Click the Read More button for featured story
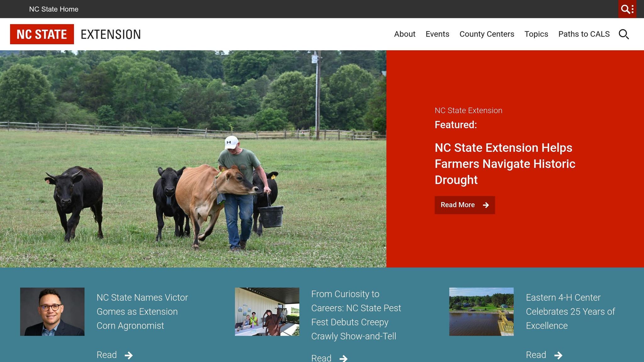This screenshot has height=362, width=644. [465, 205]
